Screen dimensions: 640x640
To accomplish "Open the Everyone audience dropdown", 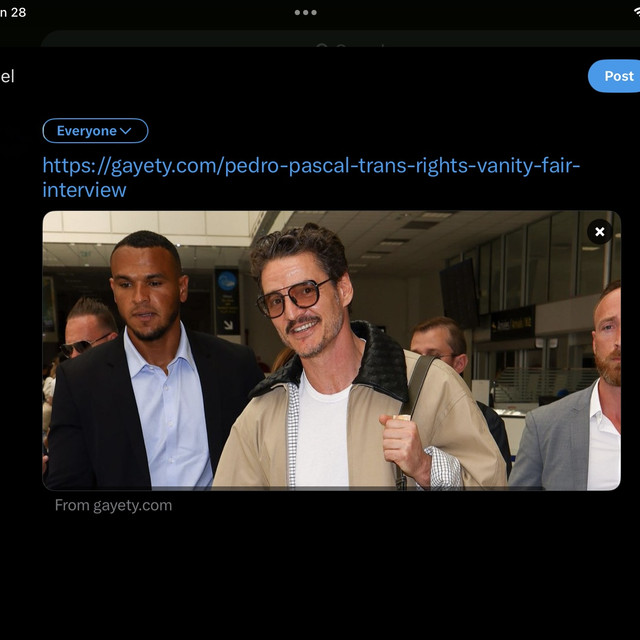I will click(x=96, y=131).
